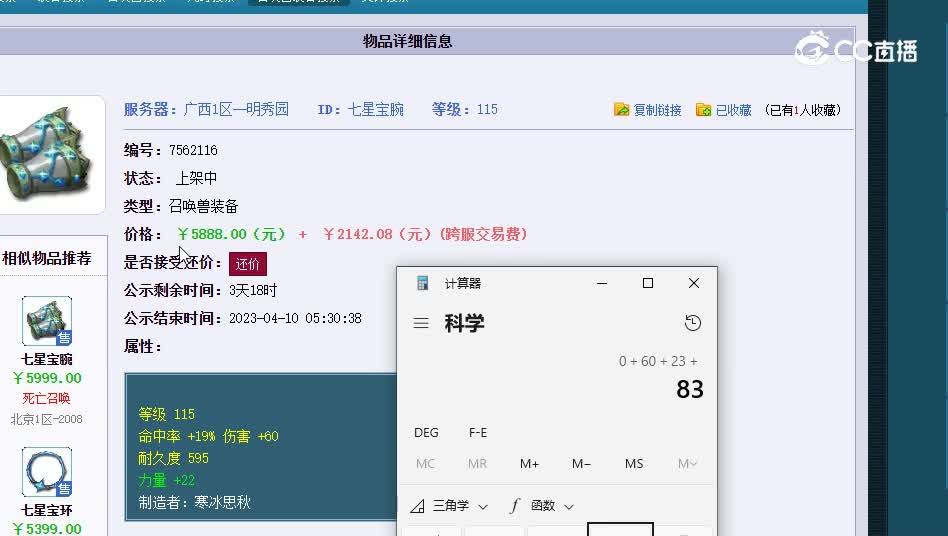Click the 已收藏 favorite folder icon
The width and height of the screenshot is (948, 536).
tap(704, 110)
